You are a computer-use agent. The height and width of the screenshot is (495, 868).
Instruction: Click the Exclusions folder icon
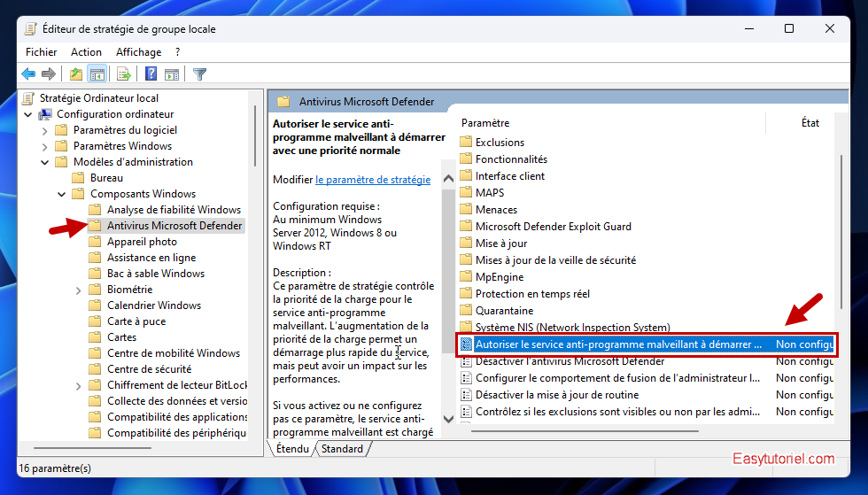[x=466, y=142]
